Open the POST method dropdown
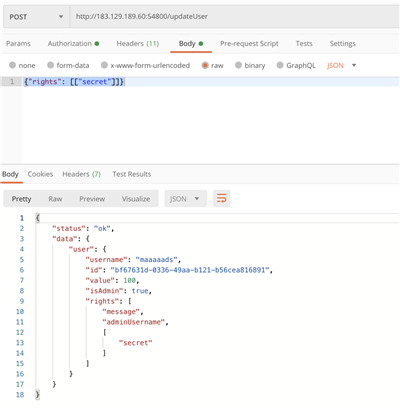Viewport: 400px width, 409px height. tap(36, 17)
